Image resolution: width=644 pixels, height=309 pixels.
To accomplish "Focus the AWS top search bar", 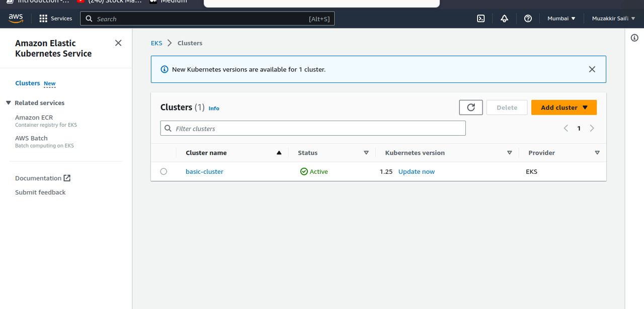I will pyautogui.click(x=207, y=19).
